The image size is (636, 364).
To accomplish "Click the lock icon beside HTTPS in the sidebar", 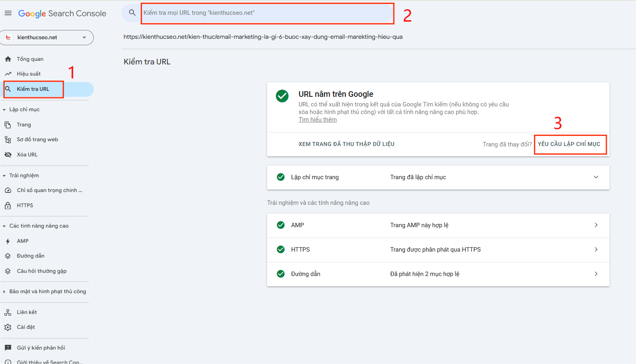I will click(8, 206).
